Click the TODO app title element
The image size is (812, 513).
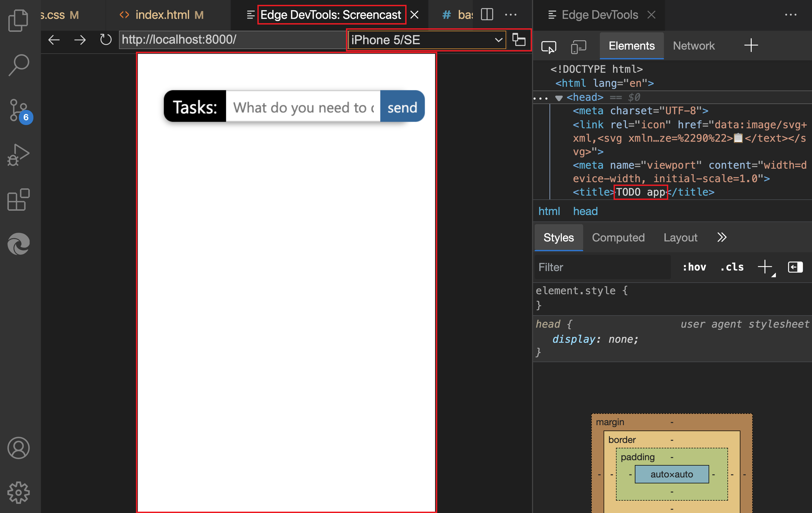click(x=640, y=192)
